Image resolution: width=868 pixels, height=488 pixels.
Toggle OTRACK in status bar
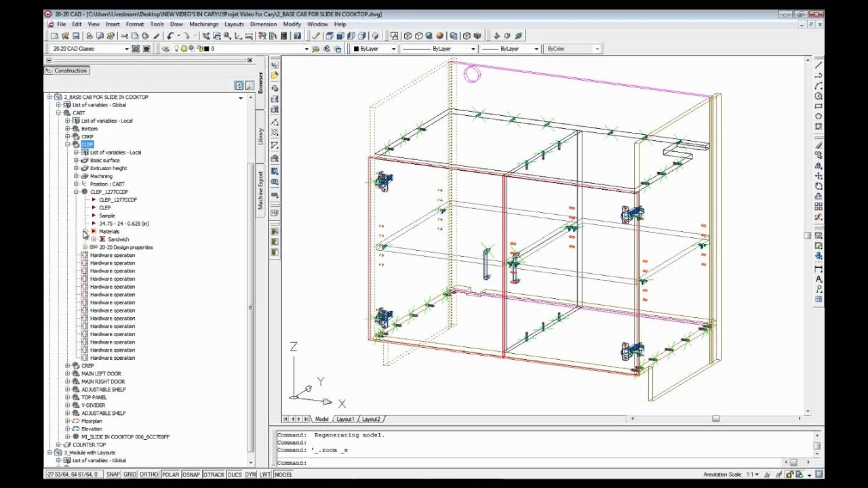(214, 474)
